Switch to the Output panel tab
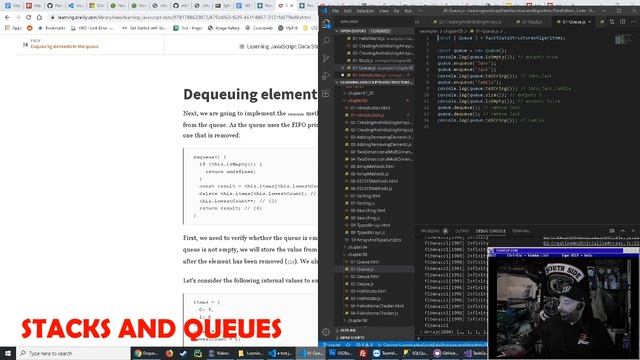 (x=462, y=231)
